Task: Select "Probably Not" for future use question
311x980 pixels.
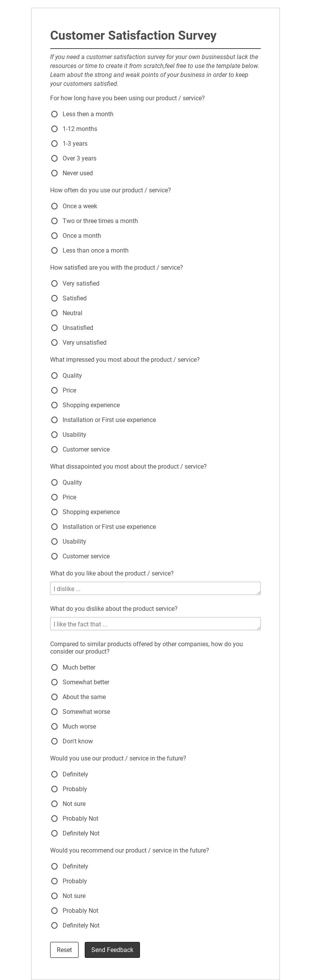Action: (54, 819)
